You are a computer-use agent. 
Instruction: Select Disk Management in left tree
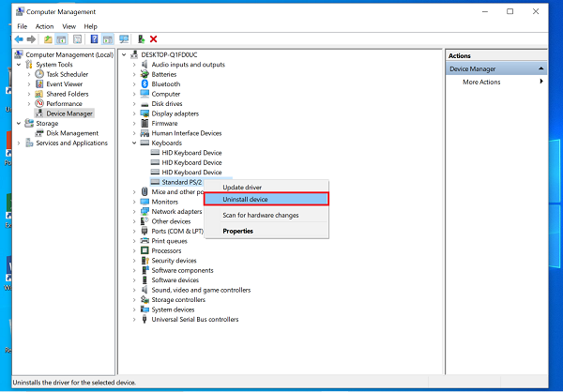(72, 133)
